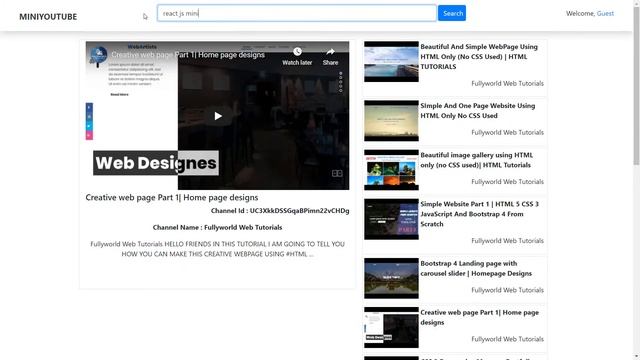Click the video title overlay inside the player
640x360 pixels.
point(188,55)
